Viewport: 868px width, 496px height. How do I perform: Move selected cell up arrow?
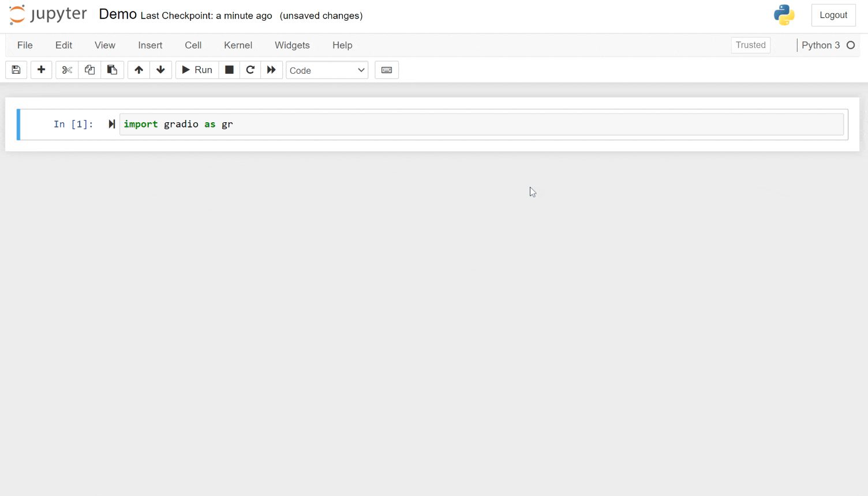(139, 70)
